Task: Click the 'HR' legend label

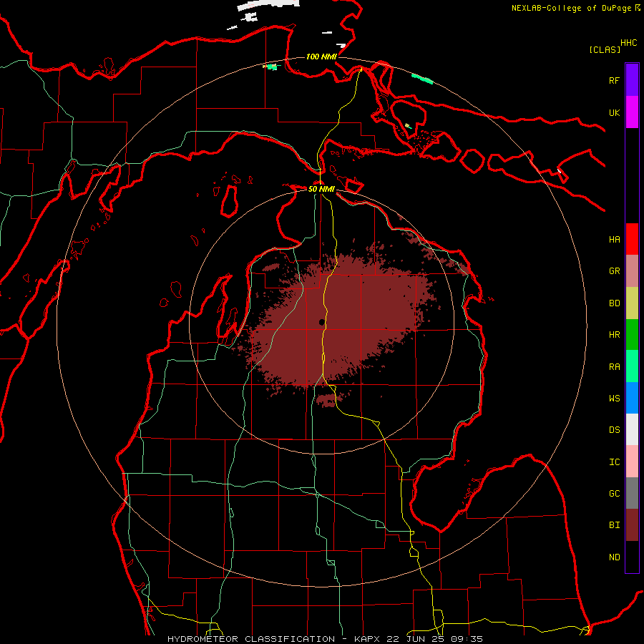Action: [615, 335]
